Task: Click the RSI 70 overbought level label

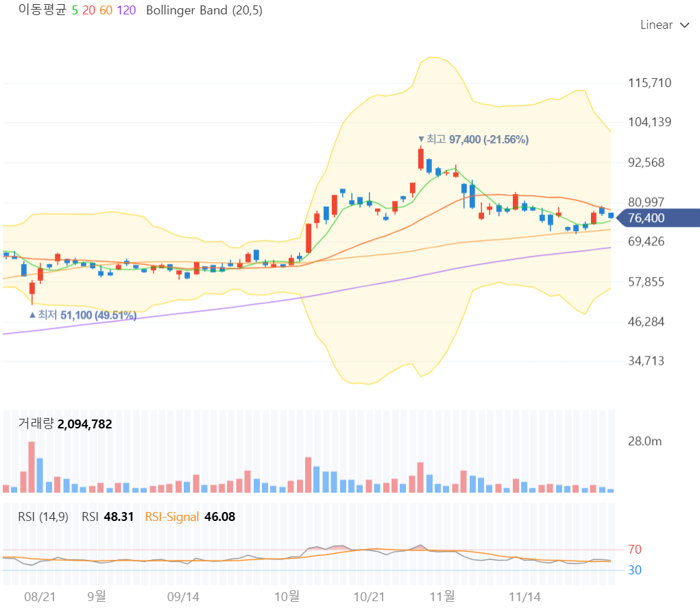Action: (634, 550)
